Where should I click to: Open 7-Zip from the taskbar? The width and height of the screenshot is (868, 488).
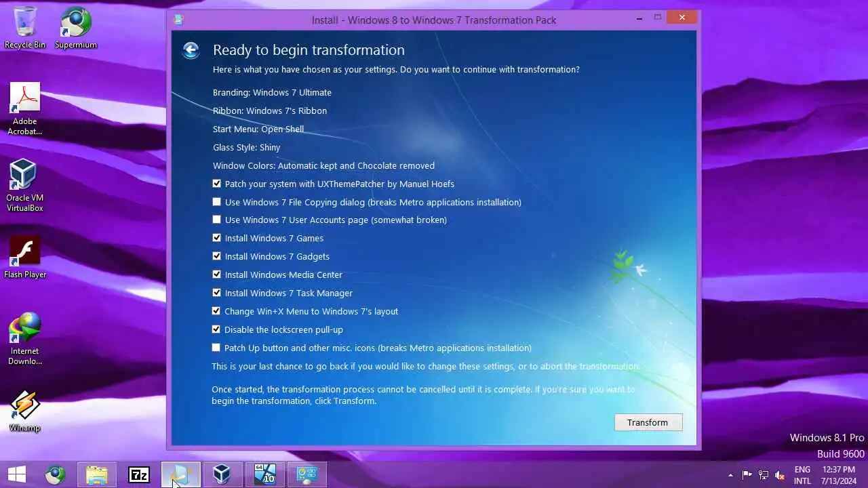point(139,474)
